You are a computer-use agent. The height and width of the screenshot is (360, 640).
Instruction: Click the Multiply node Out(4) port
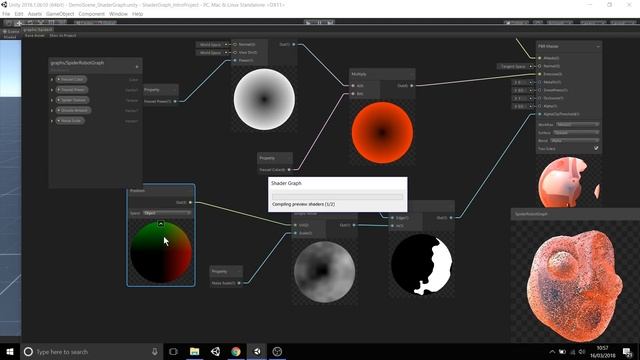point(411,86)
